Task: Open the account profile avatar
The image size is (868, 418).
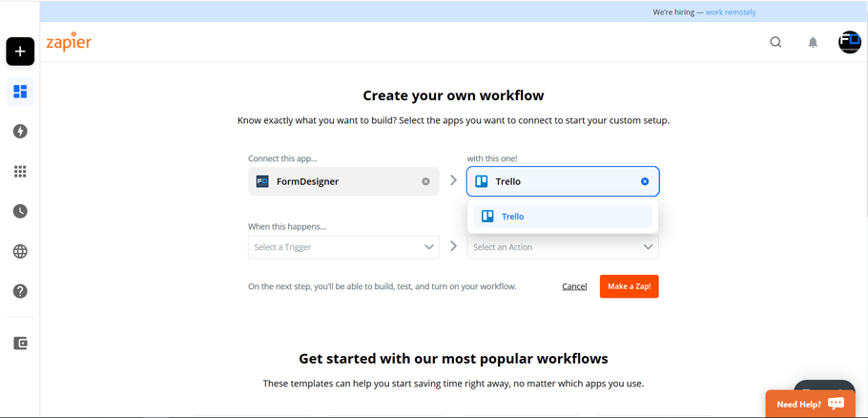Action: tap(849, 42)
